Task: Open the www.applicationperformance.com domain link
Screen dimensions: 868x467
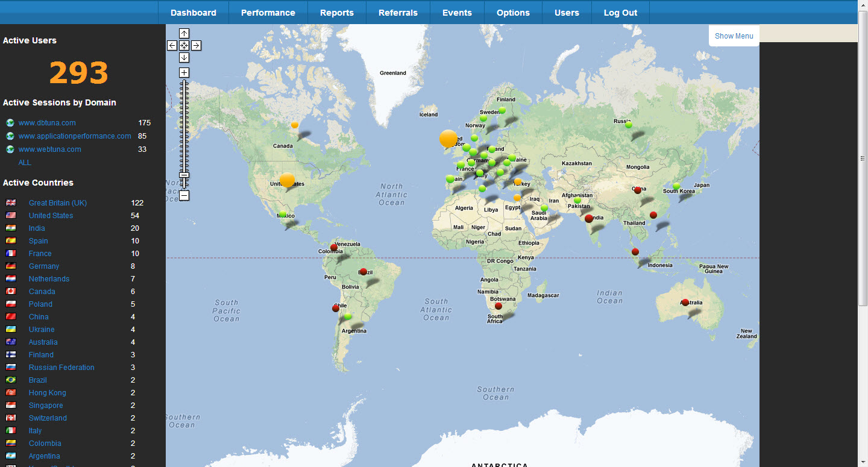Action: (x=75, y=136)
